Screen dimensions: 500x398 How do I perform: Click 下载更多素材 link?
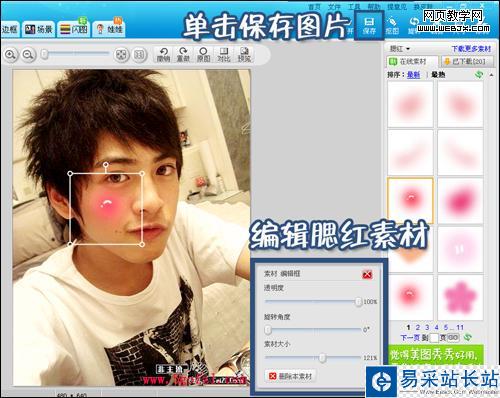pyautogui.click(x=471, y=49)
